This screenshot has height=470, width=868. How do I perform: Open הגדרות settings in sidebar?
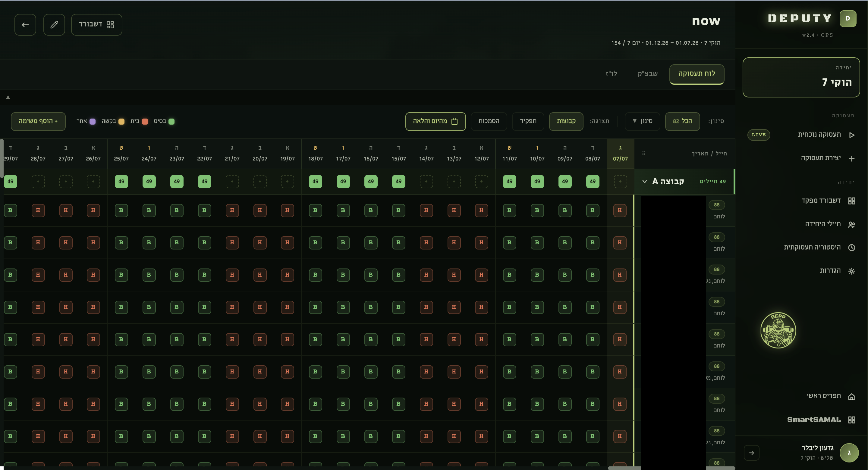click(837, 271)
